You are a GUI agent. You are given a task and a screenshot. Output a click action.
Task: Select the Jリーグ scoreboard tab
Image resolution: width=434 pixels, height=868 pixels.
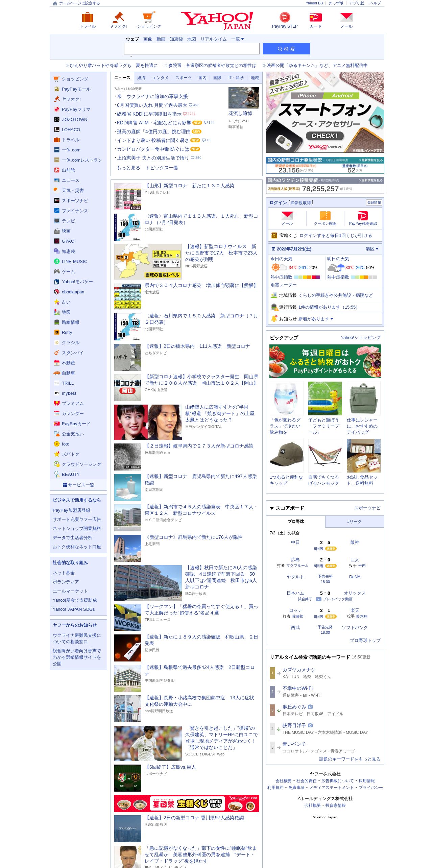coord(355,522)
